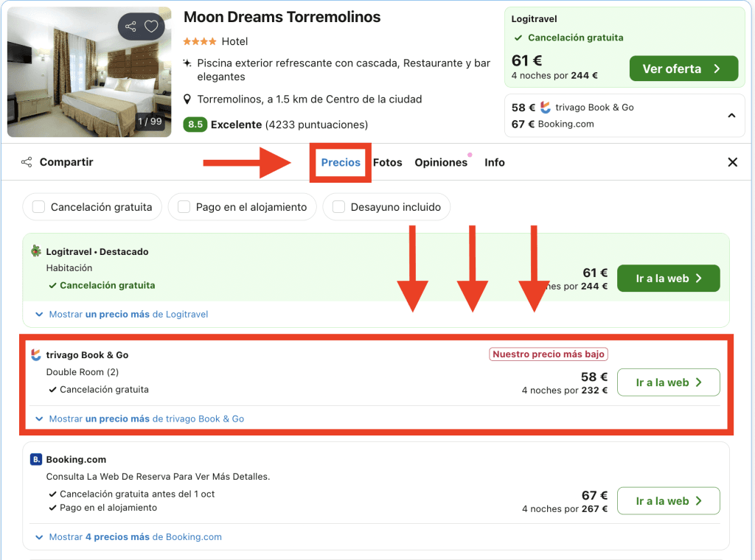The height and width of the screenshot is (560, 755).
Task: Click the trivago Book & Go logo
Action: tap(36, 355)
